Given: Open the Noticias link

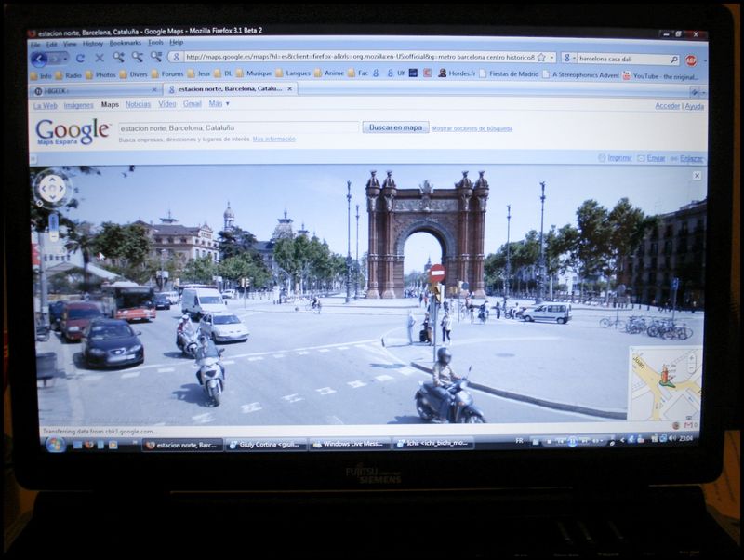Looking at the screenshot, I should (x=138, y=104).
